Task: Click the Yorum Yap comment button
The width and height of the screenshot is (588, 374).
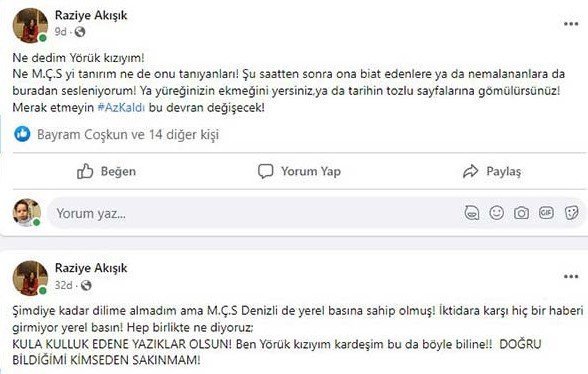Action: coord(299,171)
